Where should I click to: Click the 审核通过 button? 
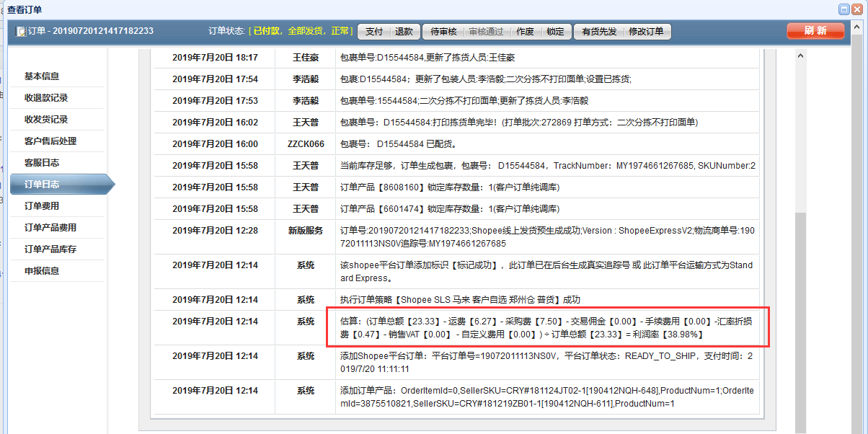487,32
